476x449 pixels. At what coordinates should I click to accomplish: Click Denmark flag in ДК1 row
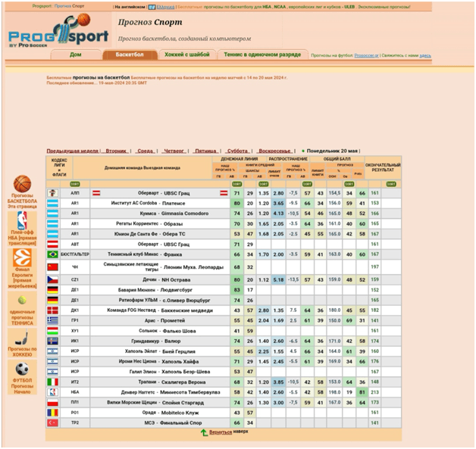(x=52, y=310)
